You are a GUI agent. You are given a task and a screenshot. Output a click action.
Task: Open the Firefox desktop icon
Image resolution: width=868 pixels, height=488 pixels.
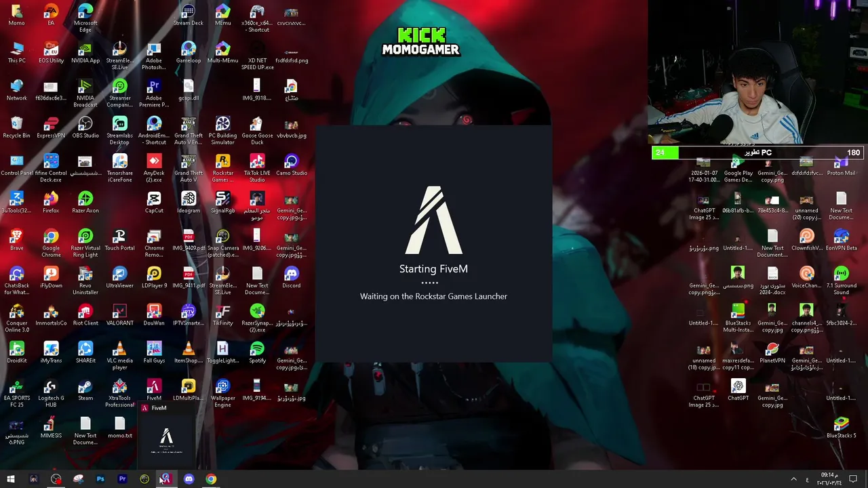pyautogui.click(x=51, y=203)
